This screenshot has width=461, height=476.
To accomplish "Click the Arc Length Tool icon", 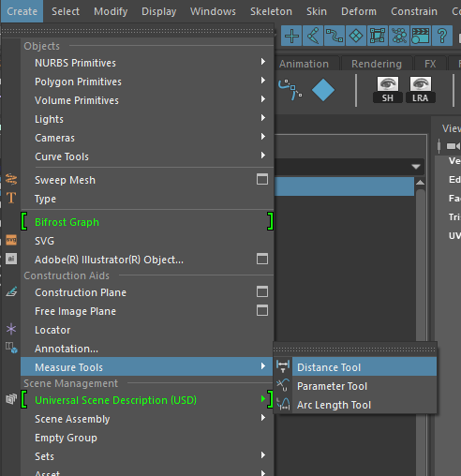I will click(283, 404).
